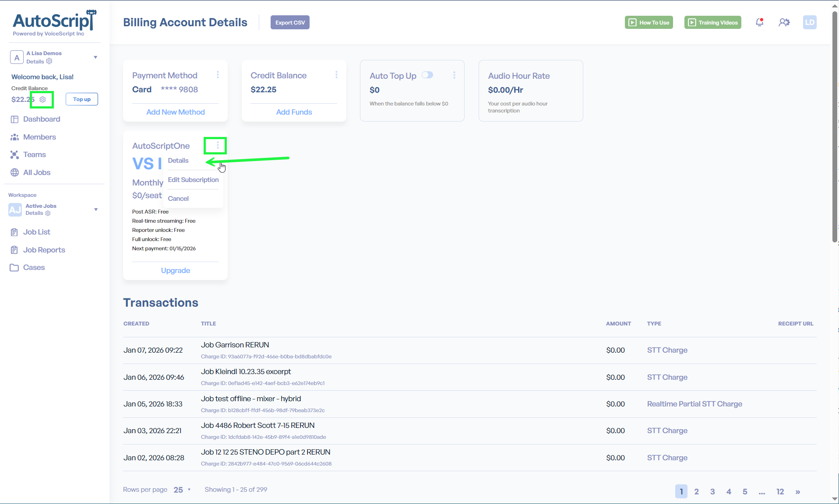Click the Export CSV button
Screen dimensions: 839x504
[290, 23]
